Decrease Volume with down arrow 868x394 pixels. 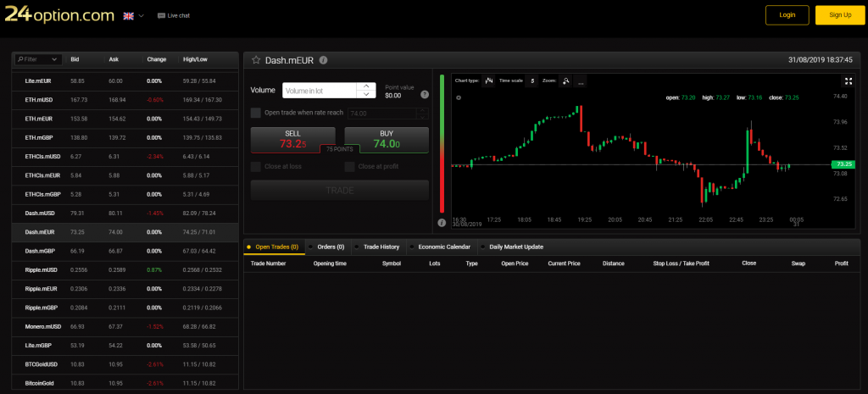click(x=366, y=94)
